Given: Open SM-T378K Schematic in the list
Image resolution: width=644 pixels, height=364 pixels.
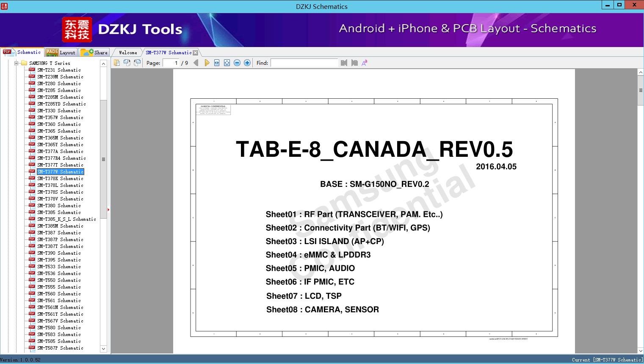Looking at the screenshot, I should 60,178.
